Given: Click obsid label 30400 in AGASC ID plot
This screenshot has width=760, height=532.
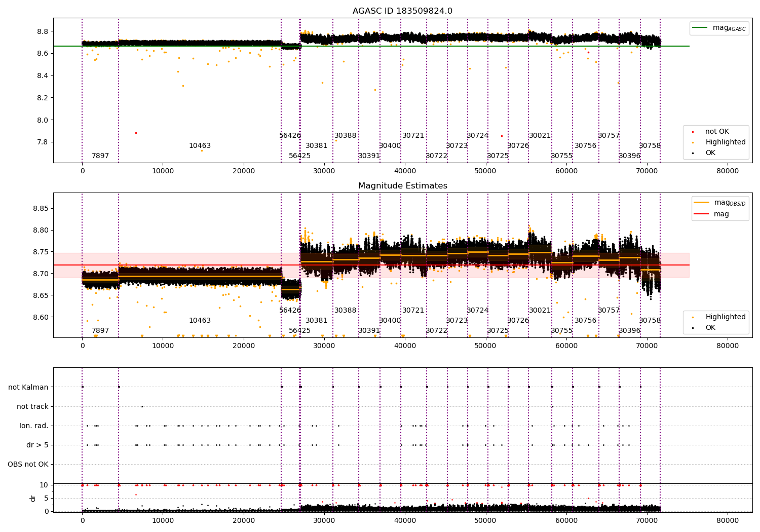Looking at the screenshot, I should point(390,145).
